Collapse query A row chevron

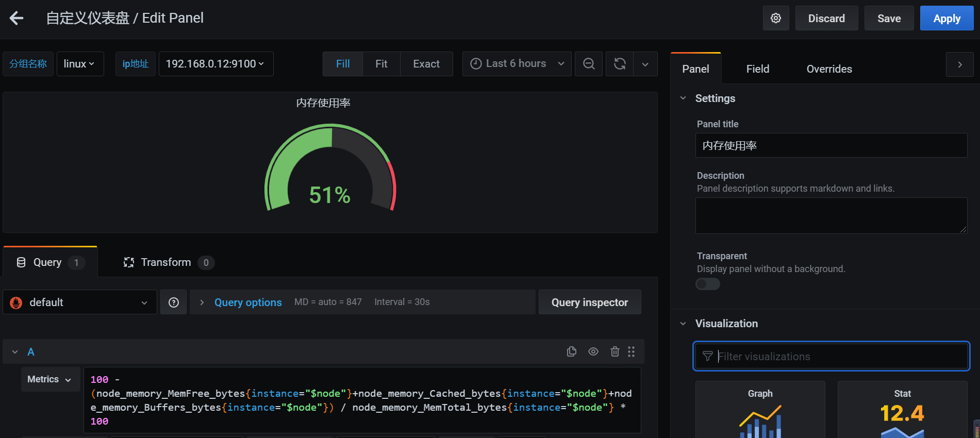pyautogui.click(x=15, y=352)
